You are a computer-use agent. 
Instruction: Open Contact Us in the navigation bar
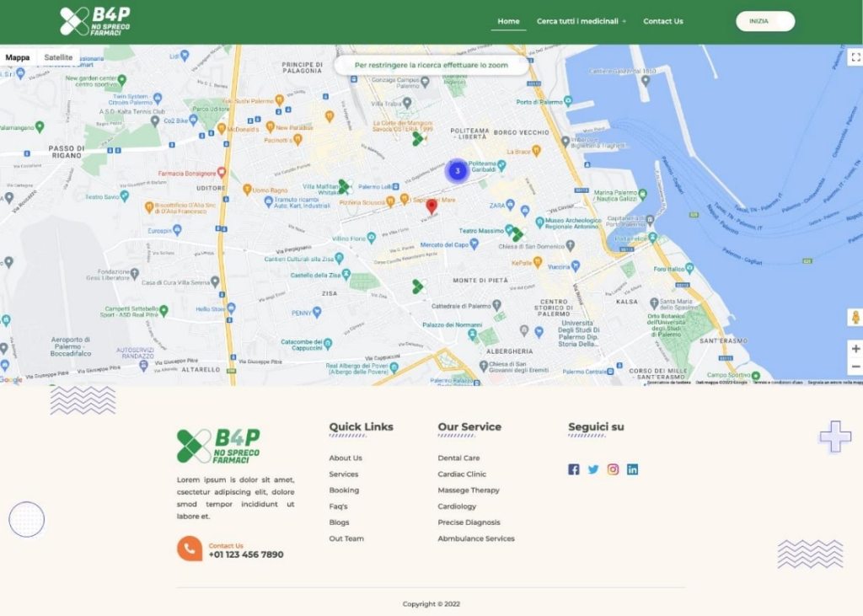coord(662,21)
